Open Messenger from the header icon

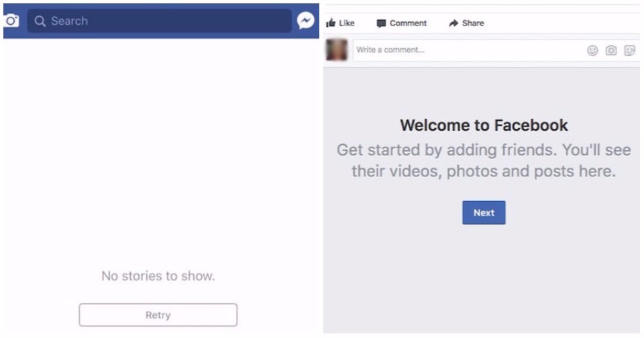[x=306, y=21]
